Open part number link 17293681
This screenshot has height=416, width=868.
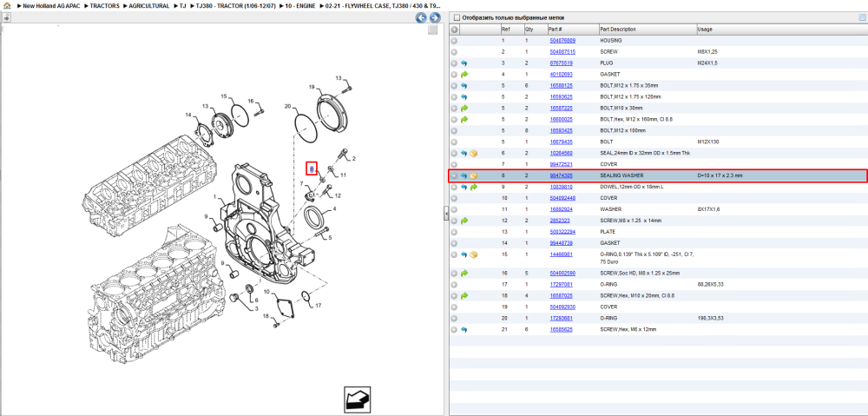point(561,319)
